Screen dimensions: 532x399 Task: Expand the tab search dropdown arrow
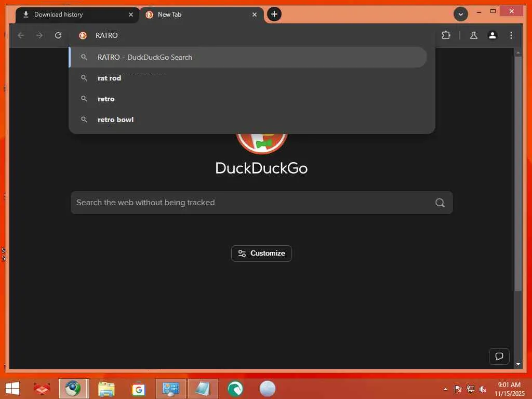461,14
